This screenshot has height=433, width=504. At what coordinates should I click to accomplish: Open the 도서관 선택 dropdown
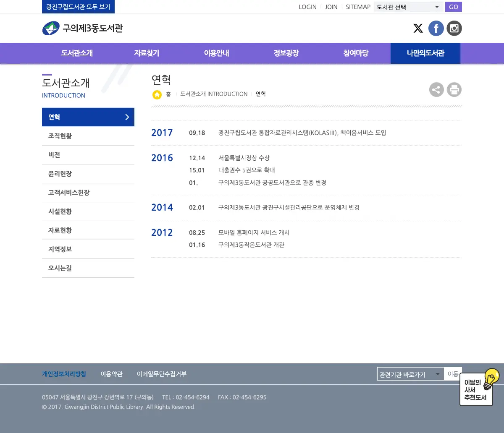point(409,7)
